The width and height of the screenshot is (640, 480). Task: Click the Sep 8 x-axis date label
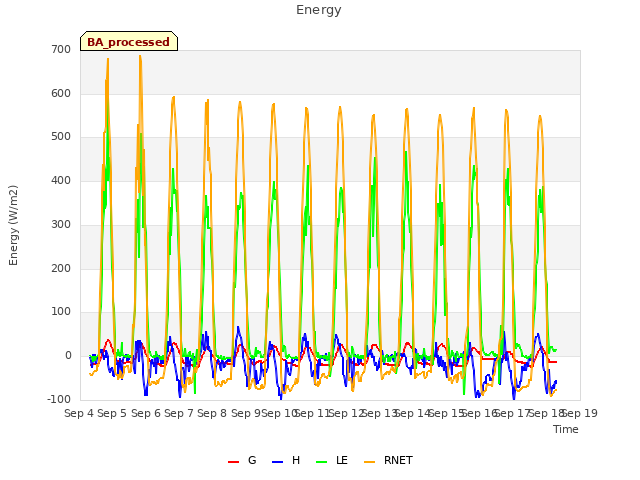click(x=212, y=413)
